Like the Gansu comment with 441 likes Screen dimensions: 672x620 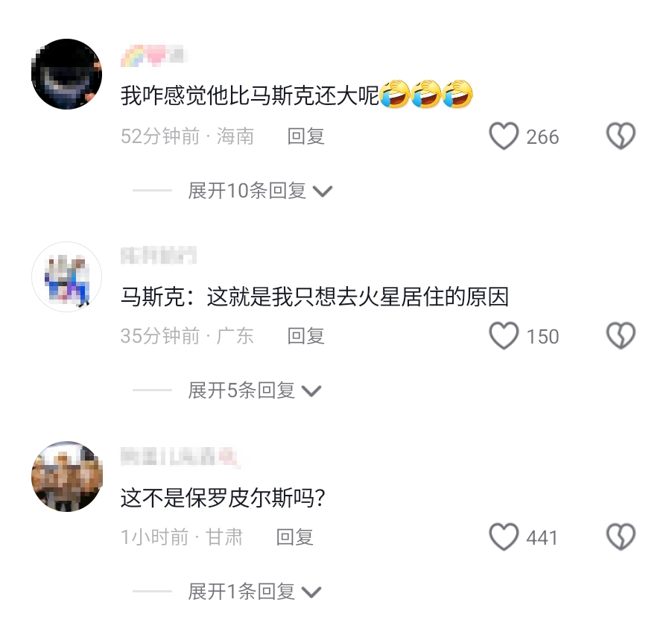tap(504, 537)
